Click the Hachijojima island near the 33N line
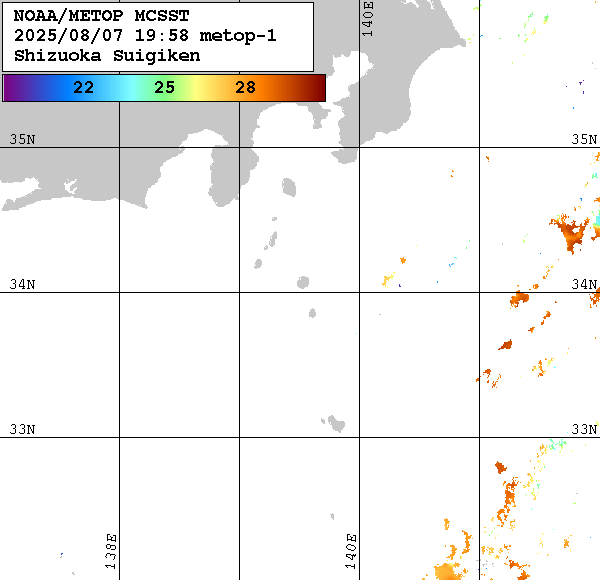The height and width of the screenshot is (580, 600). [336, 424]
